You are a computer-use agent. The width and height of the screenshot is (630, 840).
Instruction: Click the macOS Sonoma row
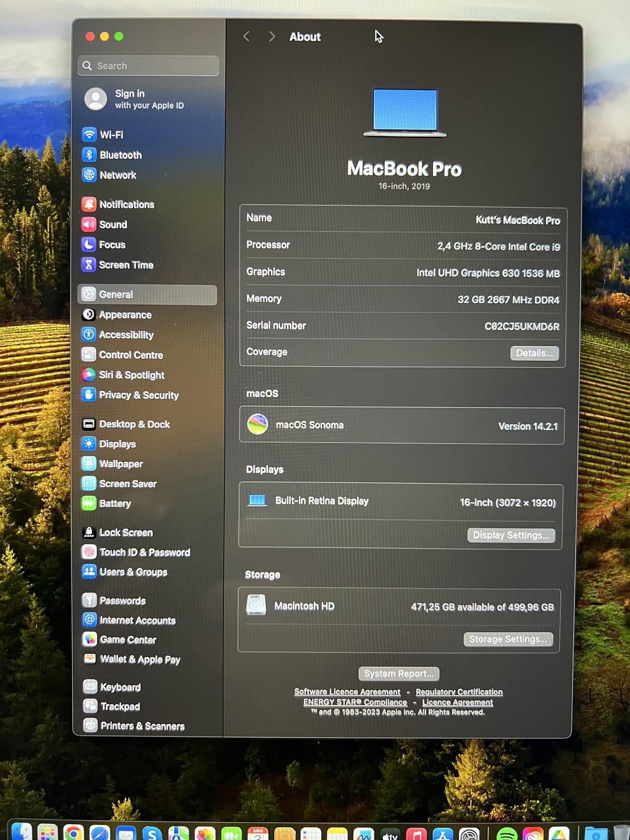click(402, 426)
